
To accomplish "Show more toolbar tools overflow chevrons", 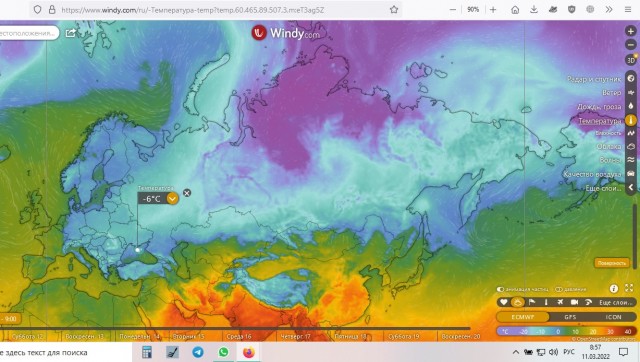I will click(609, 9).
